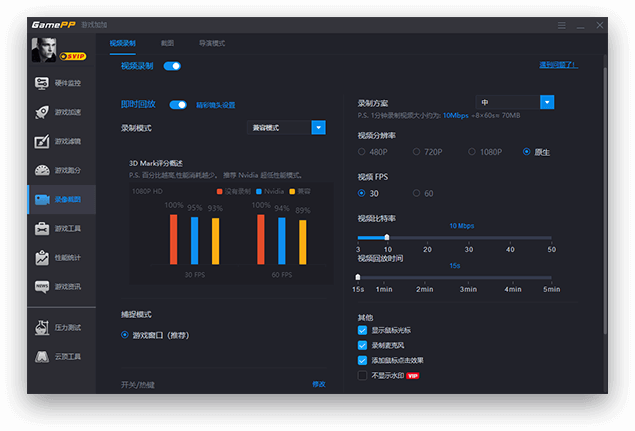635x431 pixels.
Task: Switch to the 截图 tab
Action: (167, 43)
